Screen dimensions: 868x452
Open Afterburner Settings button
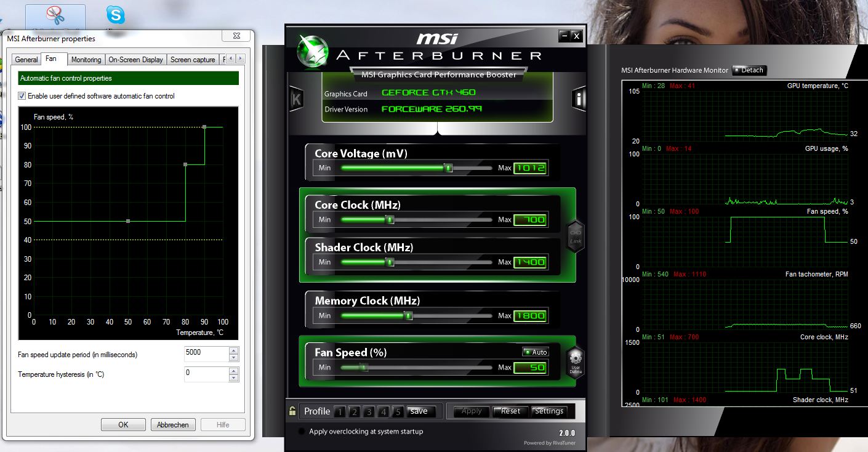click(549, 411)
